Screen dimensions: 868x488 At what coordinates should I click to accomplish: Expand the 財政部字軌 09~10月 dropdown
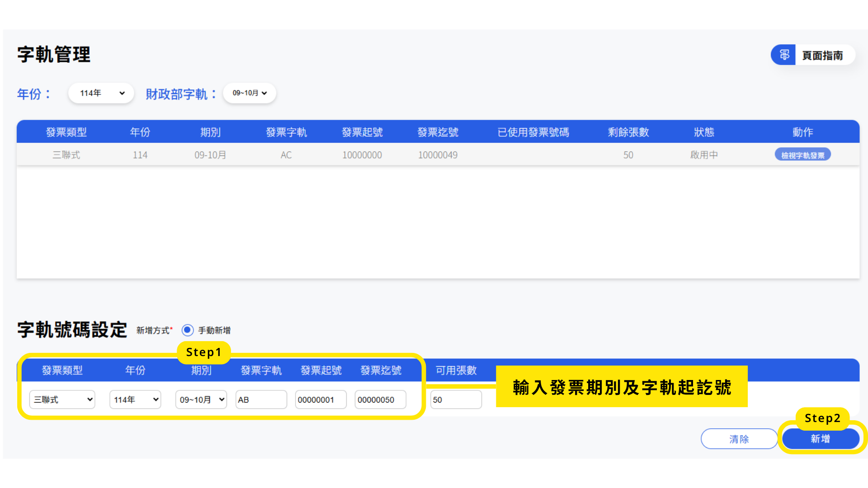pos(250,93)
